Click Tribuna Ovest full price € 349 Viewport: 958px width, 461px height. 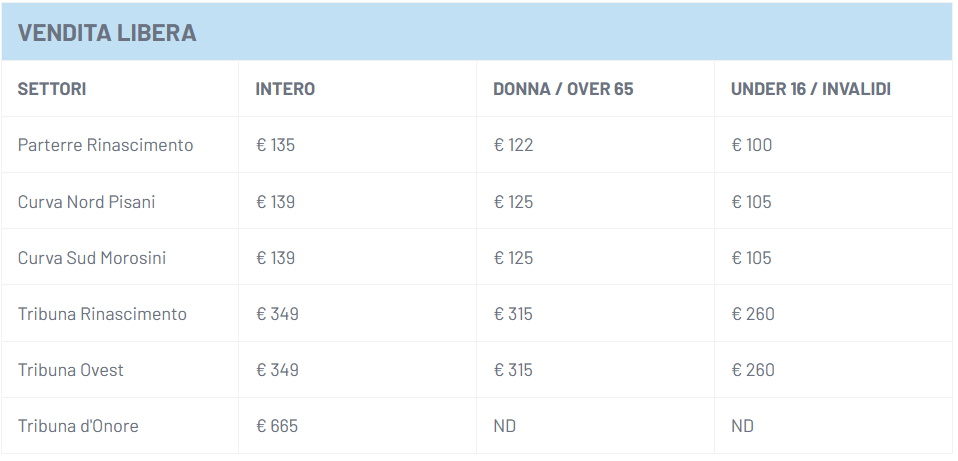tap(277, 370)
